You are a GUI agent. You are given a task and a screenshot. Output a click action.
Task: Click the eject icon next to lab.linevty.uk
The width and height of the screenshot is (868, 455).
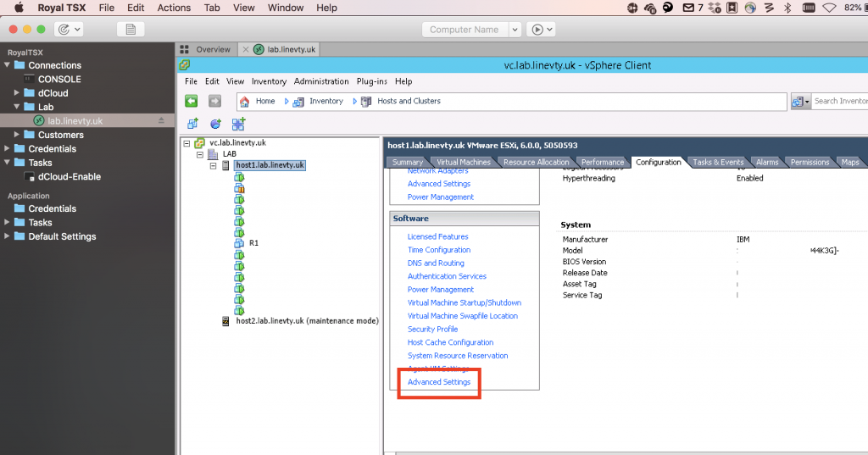click(x=161, y=120)
